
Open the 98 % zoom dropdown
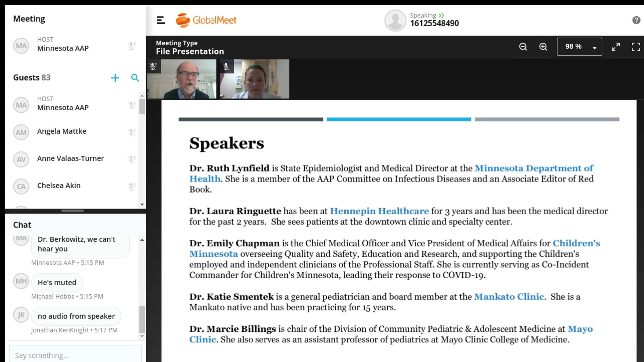579,47
